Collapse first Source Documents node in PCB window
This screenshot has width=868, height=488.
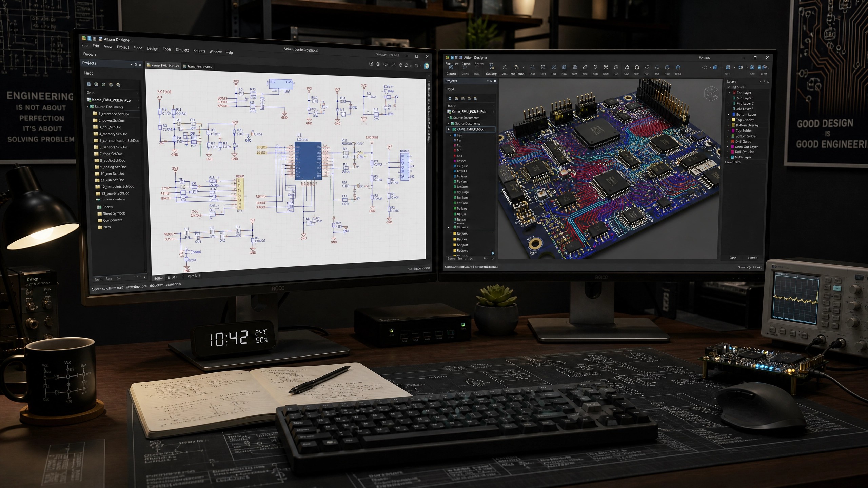448,118
